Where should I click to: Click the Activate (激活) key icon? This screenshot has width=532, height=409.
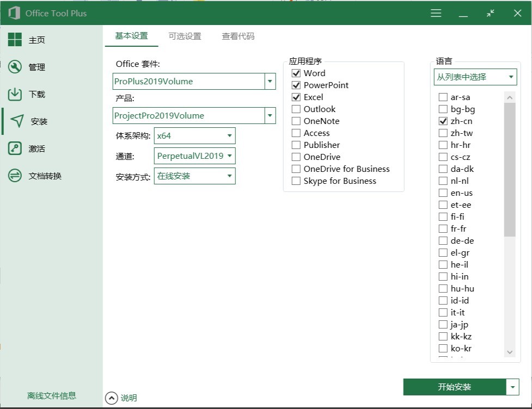[x=15, y=148]
